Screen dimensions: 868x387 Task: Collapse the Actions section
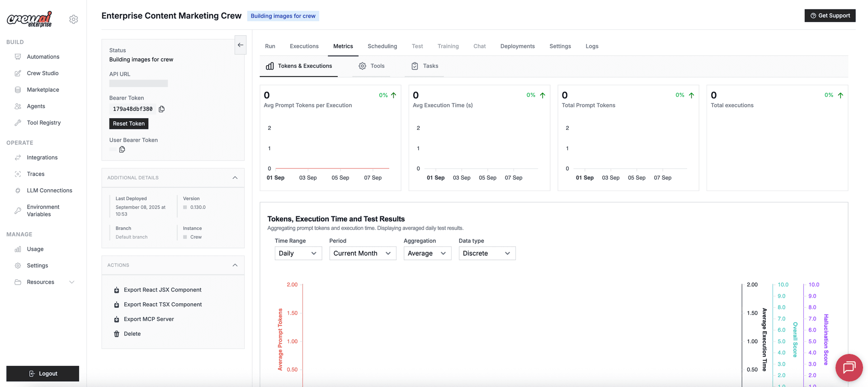pos(235,265)
